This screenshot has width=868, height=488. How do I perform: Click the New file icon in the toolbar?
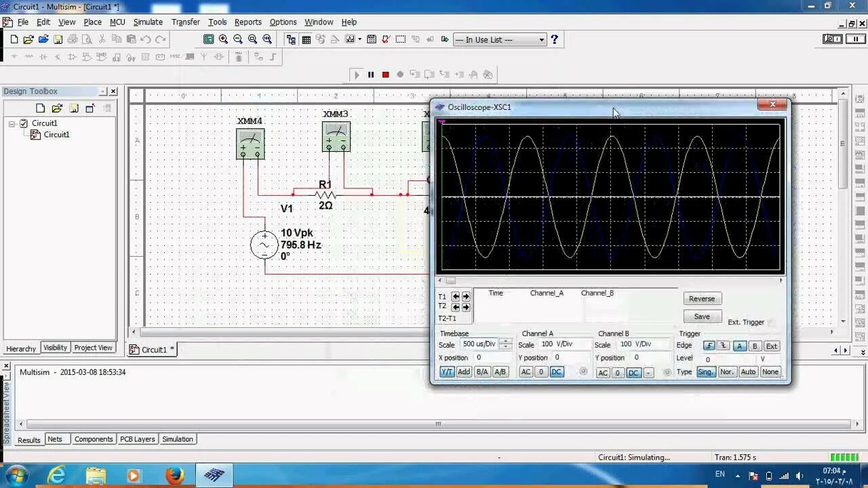[x=14, y=39]
